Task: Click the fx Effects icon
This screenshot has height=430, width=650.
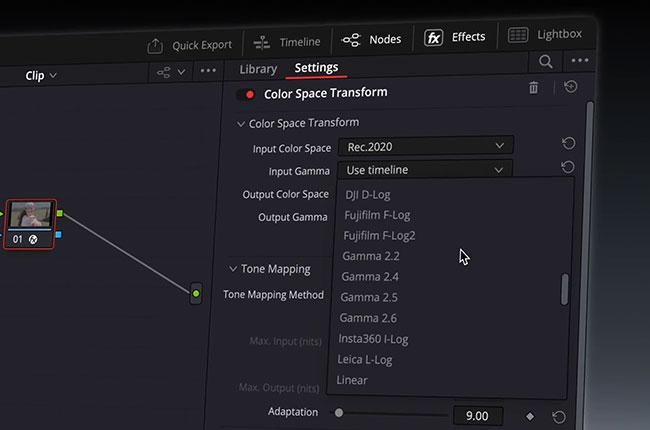Action: (x=433, y=38)
